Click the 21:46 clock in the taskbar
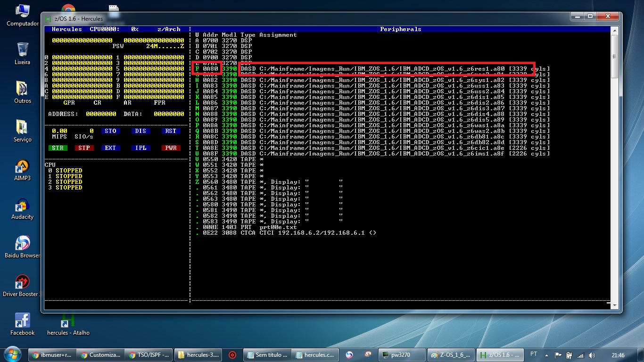This screenshot has height=362, width=644. [618, 355]
